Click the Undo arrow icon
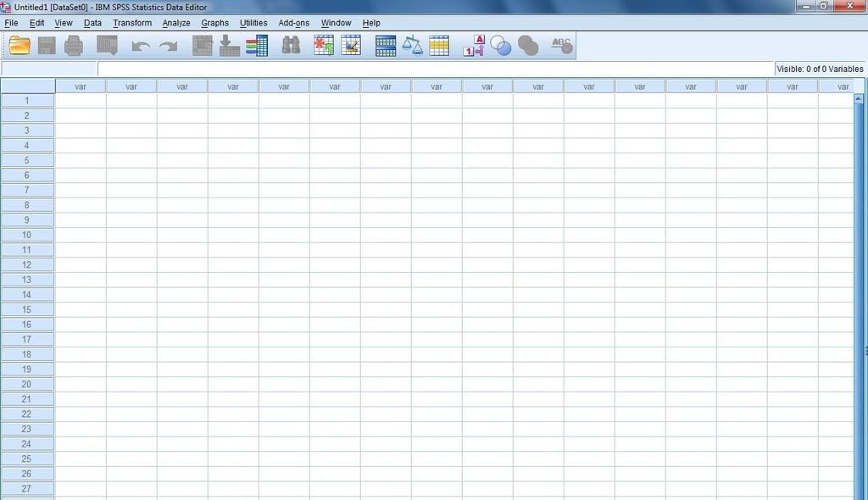This screenshot has width=868, height=500. pyautogui.click(x=141, y=46)
